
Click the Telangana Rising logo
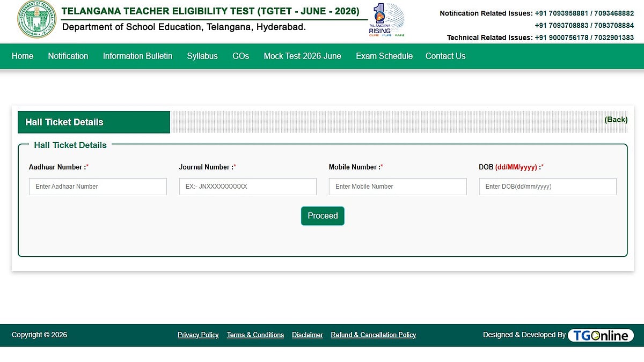pyautogui.click(x=386, y=20)
